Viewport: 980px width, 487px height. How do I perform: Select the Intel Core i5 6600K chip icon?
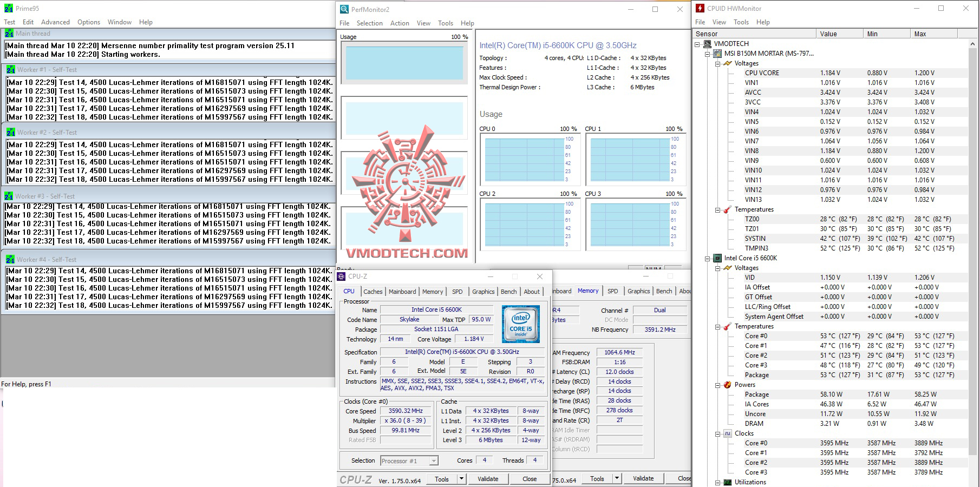tap(717, 258)
